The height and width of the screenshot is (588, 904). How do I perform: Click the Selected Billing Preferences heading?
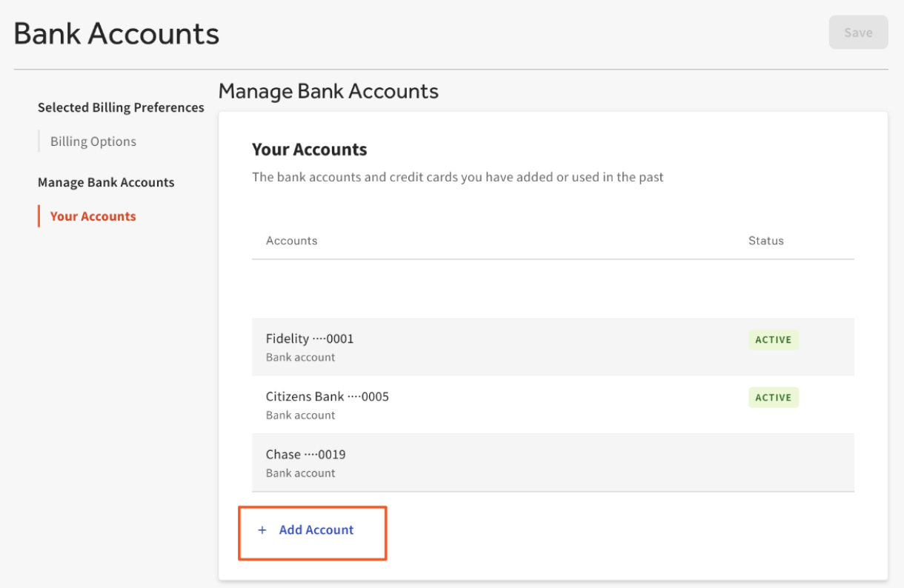[121, 107]
